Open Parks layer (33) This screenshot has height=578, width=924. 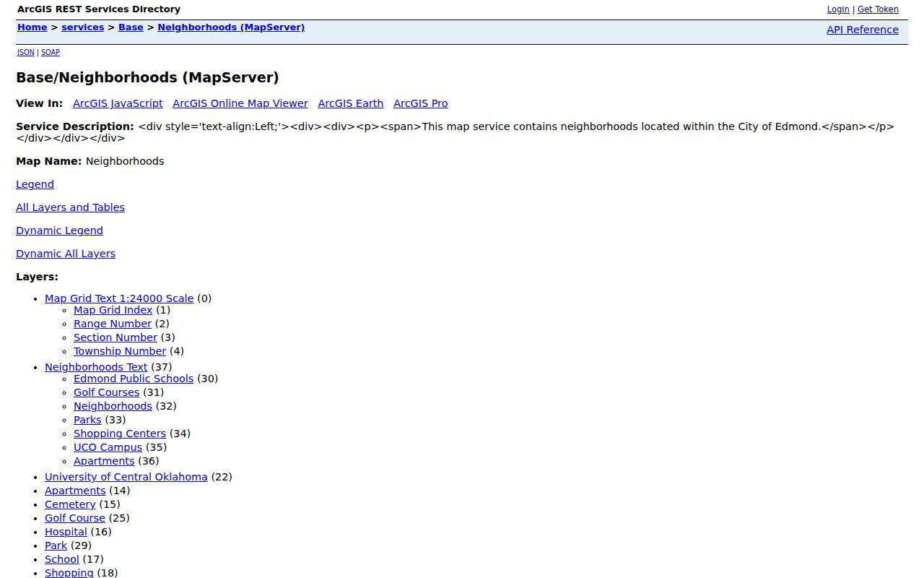tap(87, 420)
